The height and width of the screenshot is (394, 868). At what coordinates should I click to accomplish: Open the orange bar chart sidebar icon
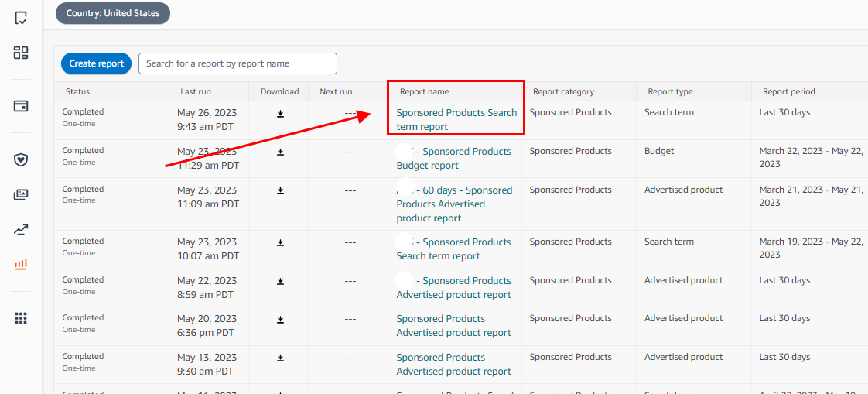[x=21, y=265]
